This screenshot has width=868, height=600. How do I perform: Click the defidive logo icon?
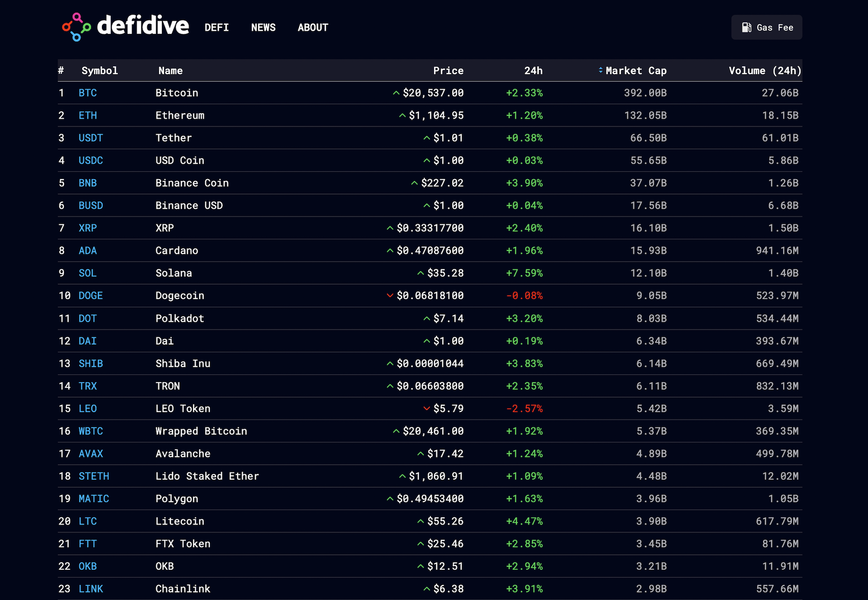[x=76, y=27]
